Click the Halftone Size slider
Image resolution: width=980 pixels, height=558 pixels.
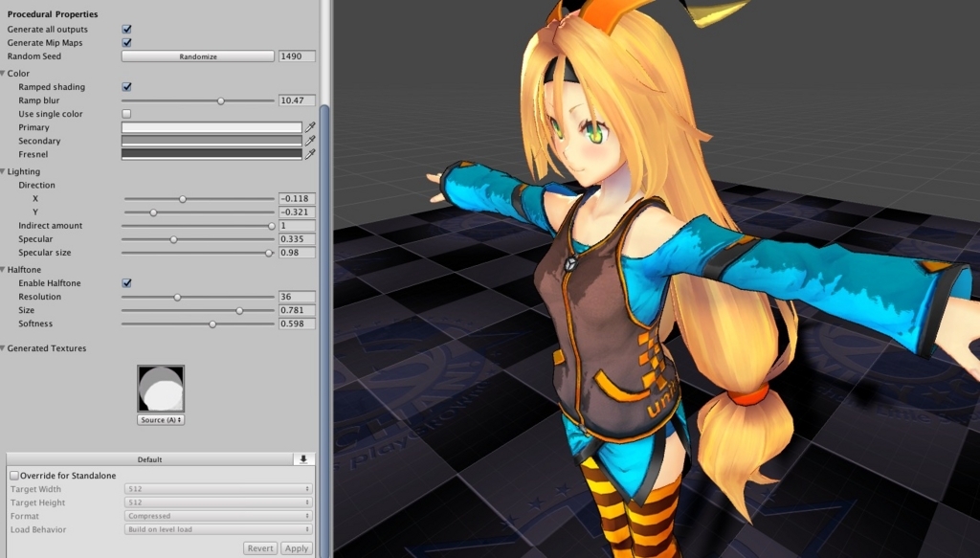coord(197,310)
